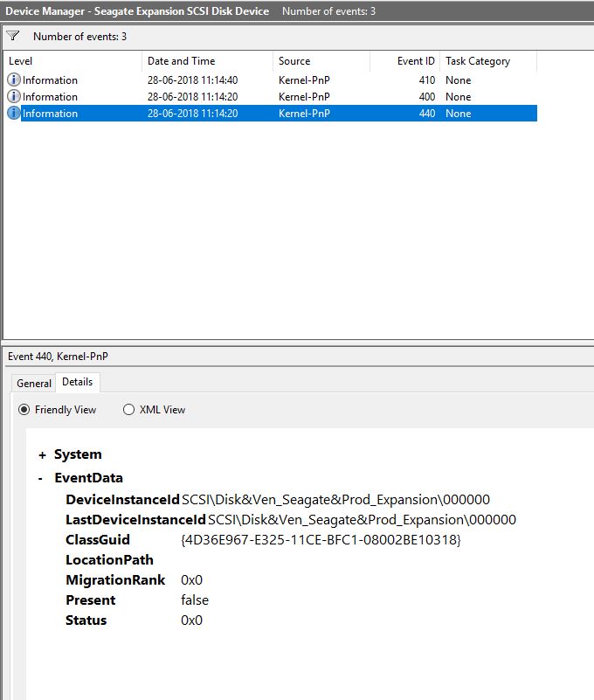Expand the System node
The image size is (594, 700).
43,455
